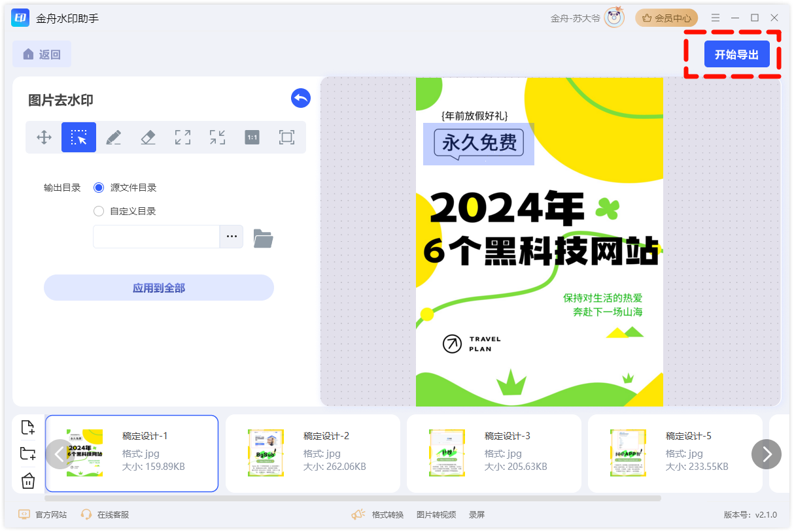Click the 在线客服 text link
This screenshot has height=532, width=794.
tap(113, 514)
